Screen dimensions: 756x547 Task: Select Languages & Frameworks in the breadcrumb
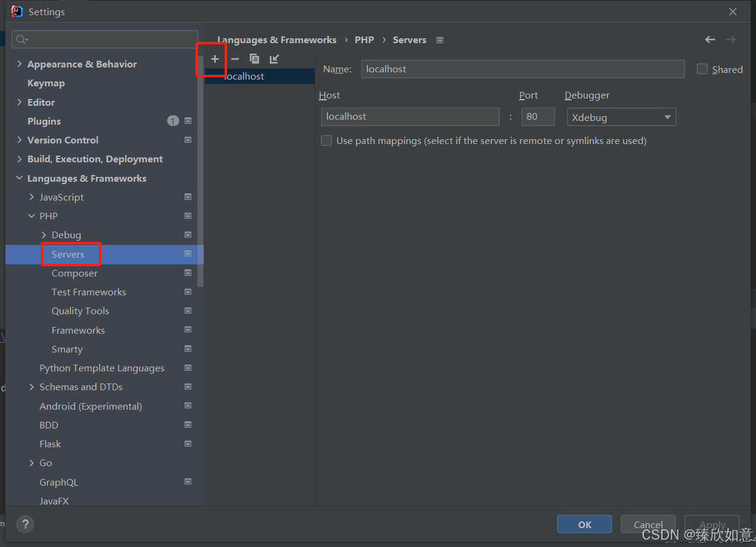(276, 40)
